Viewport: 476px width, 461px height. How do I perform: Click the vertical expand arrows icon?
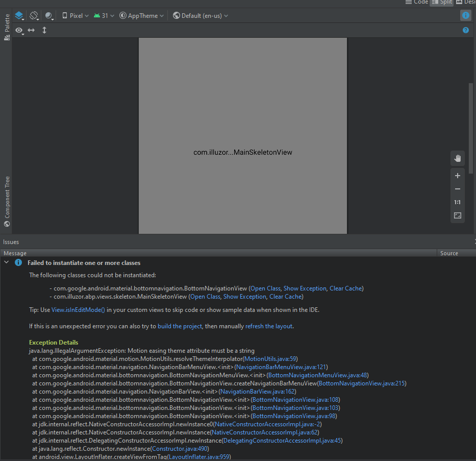pos(44,30)
